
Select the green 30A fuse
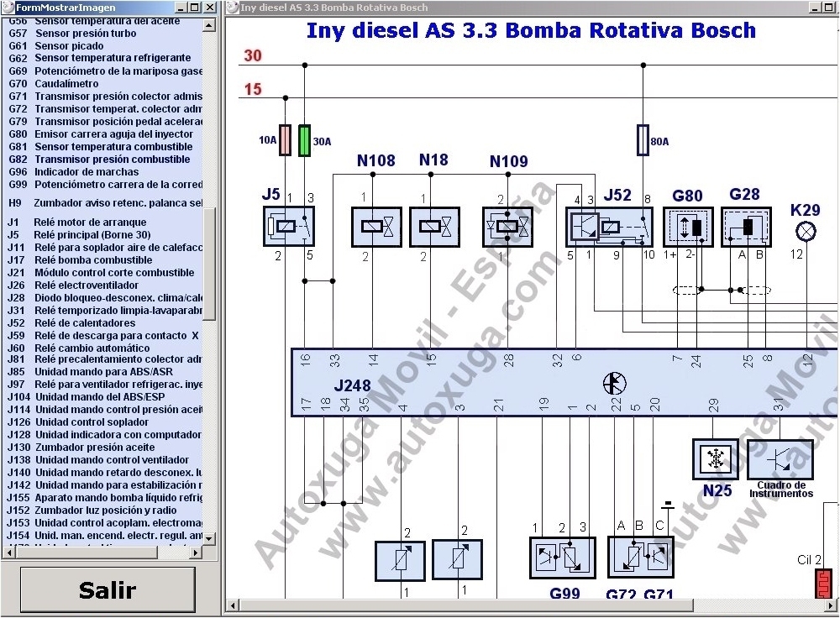click(x=304, y=140)
